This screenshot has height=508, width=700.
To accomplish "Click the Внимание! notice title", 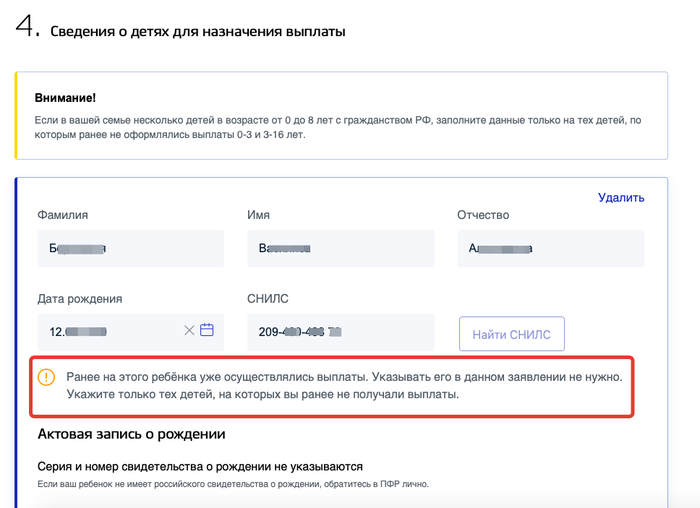I will pos(65,98).
